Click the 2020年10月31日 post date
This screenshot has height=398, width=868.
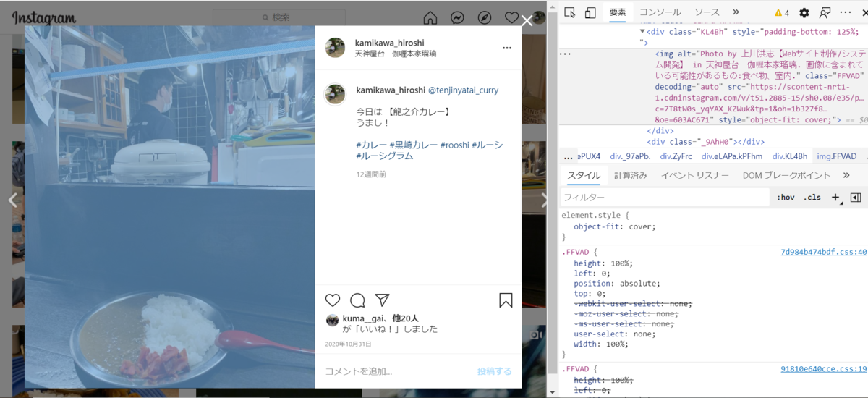(348, 344)
